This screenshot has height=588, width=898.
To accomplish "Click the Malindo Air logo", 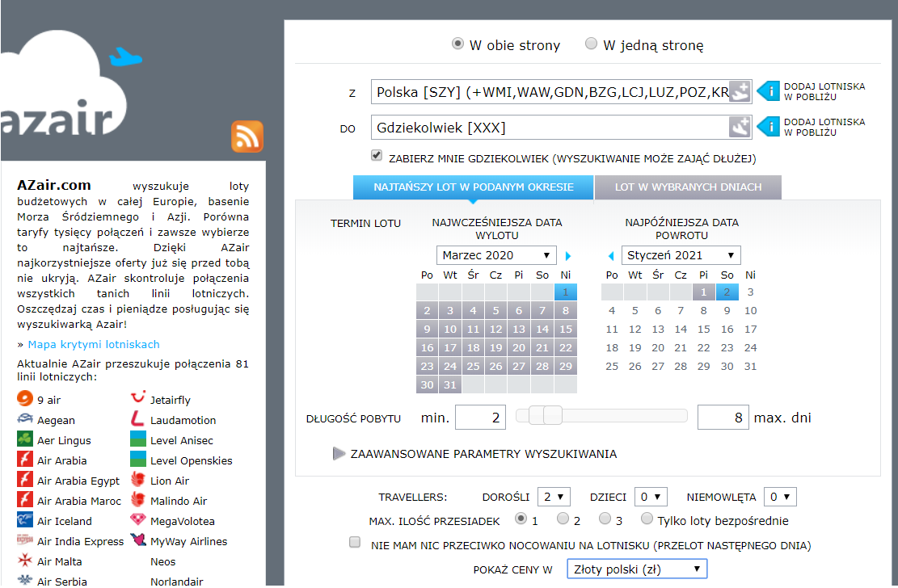I will coord(138,499).
